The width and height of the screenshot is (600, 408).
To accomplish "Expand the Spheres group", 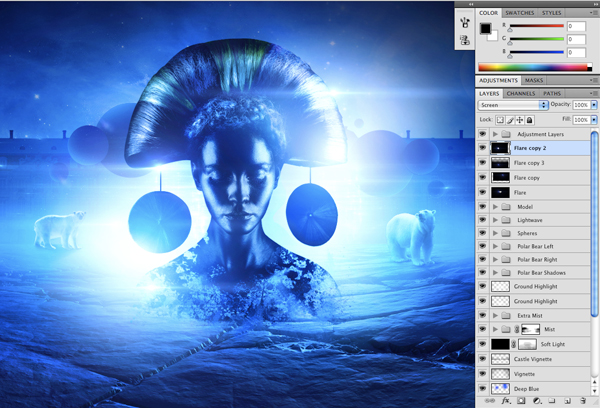I will pos(495,233).
